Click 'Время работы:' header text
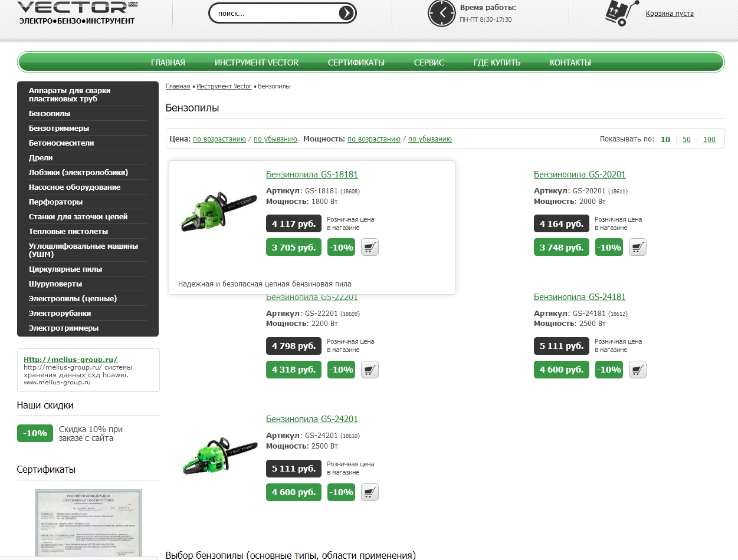Screen dimensions: 738x560 click(x=488, y=8)
